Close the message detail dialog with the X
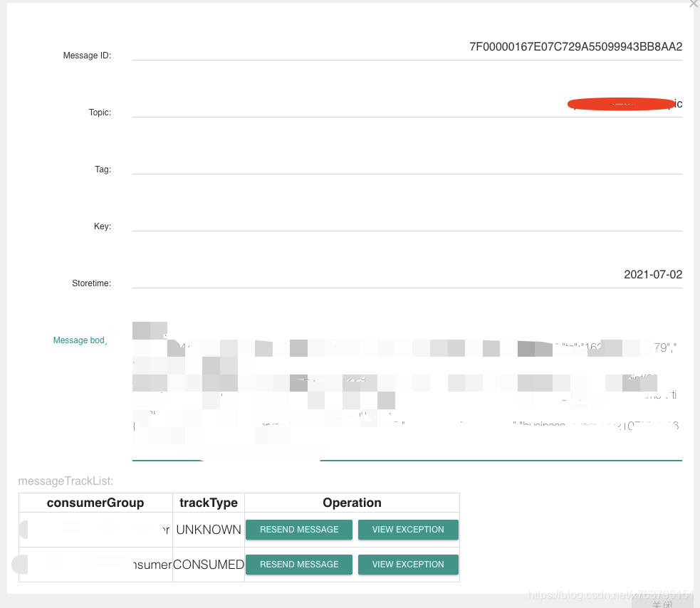 coord(694,4)
